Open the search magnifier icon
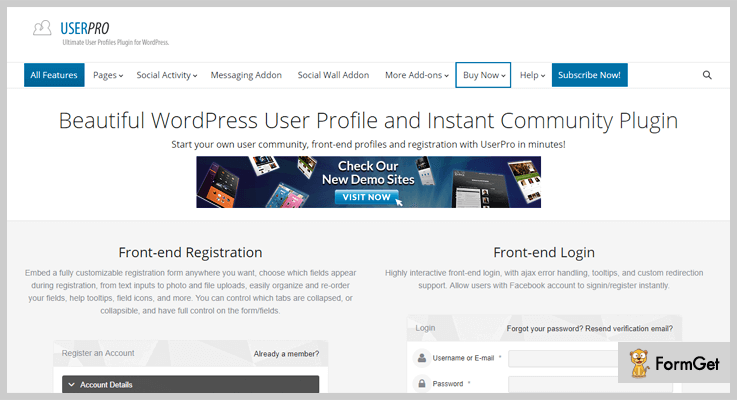The height and width of the screenshot is (400, 737). [707, 75]
